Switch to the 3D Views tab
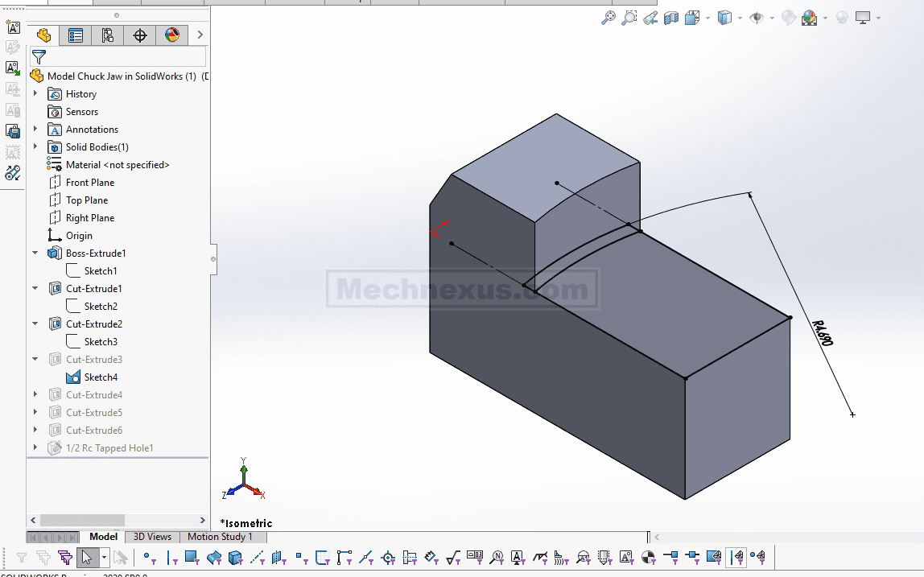The height and width of the screenshot is (577, 924). pos(152,537)
